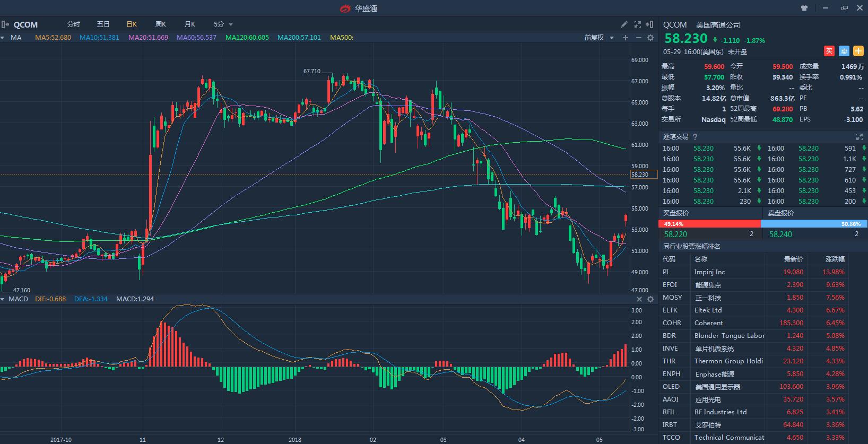Collapse the left panel next to QCOM
The width and height of the screenshot is (868, 444).
[x=5, y=24]
